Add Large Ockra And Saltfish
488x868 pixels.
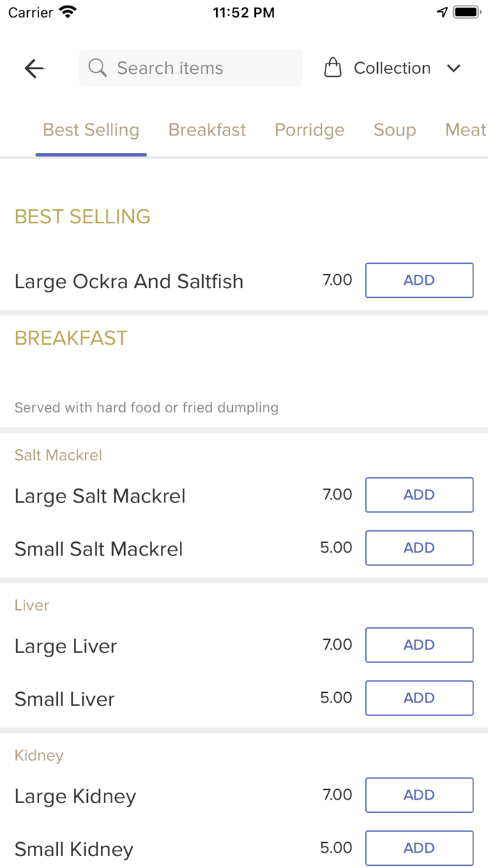tap(419, 280)
